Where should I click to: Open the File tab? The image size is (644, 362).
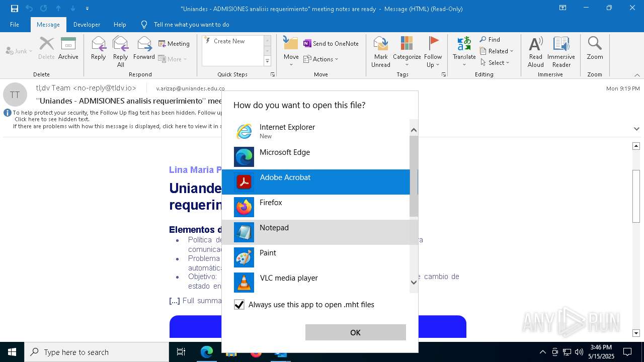[x=15, y=24]
